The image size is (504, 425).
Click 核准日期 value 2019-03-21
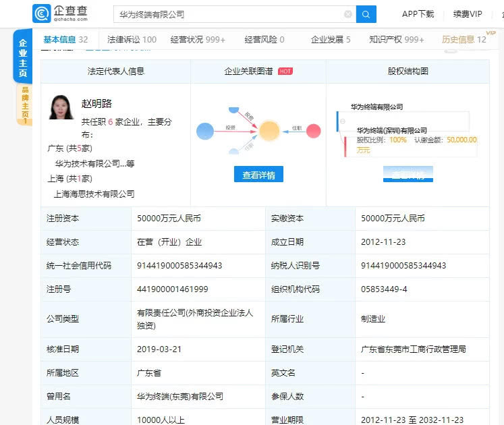click(159, 349)
